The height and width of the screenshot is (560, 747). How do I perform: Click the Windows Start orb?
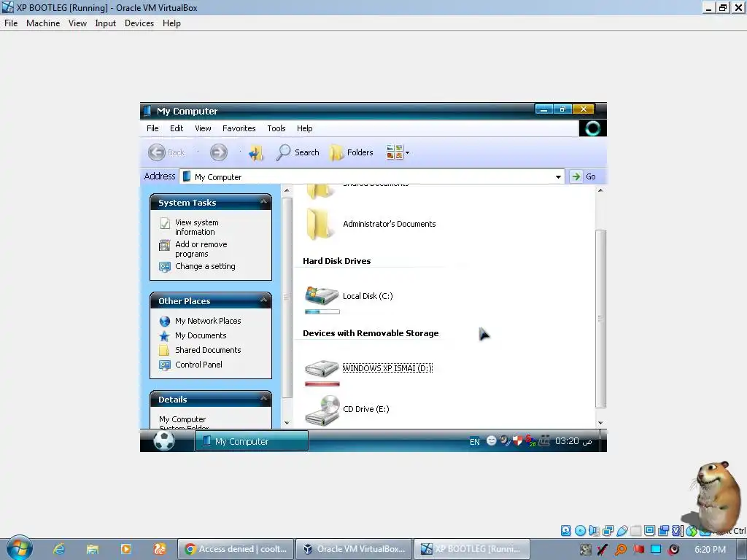[x=20, y=548]
